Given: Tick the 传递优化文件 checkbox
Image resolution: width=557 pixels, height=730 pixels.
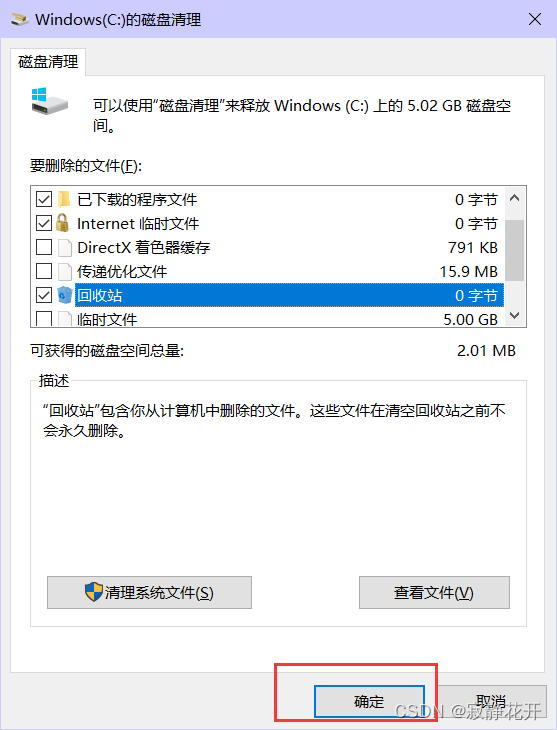Looking at the screenshot, I should point(44,271).
